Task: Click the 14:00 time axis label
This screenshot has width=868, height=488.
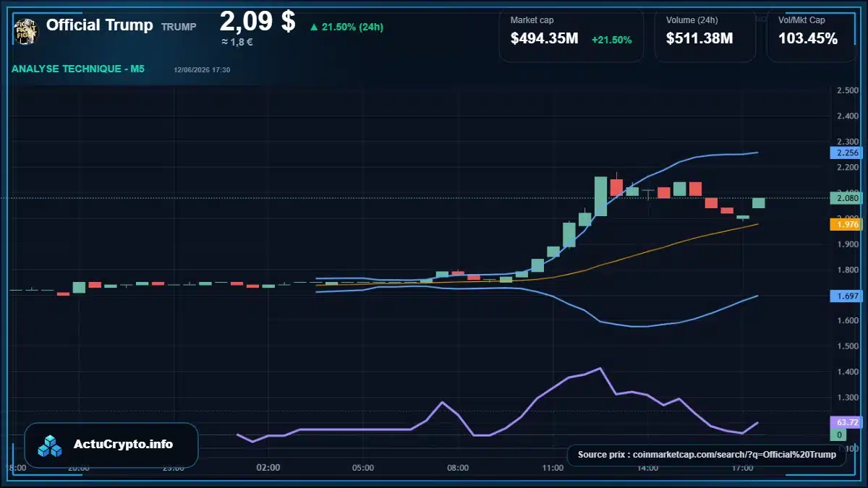Action: [647, 468]
